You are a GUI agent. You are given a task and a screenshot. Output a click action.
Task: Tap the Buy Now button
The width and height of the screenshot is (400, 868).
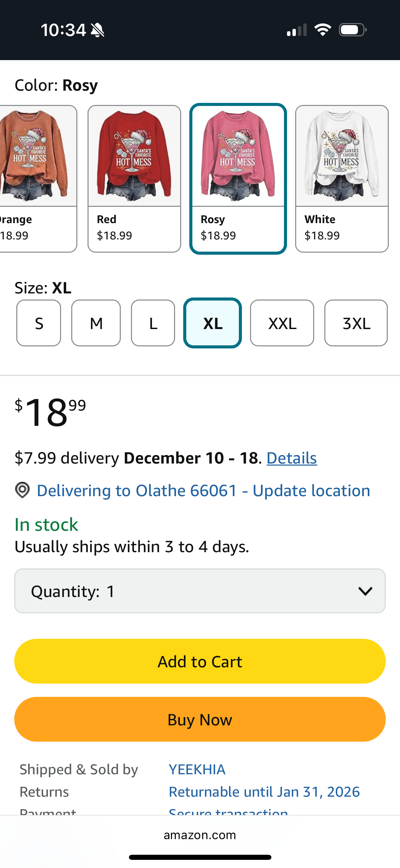click(x=200, y=719)
